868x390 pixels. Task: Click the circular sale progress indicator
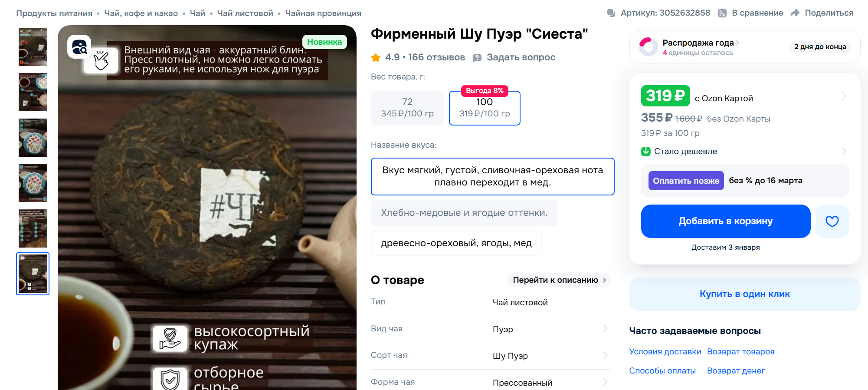[649, 47]
